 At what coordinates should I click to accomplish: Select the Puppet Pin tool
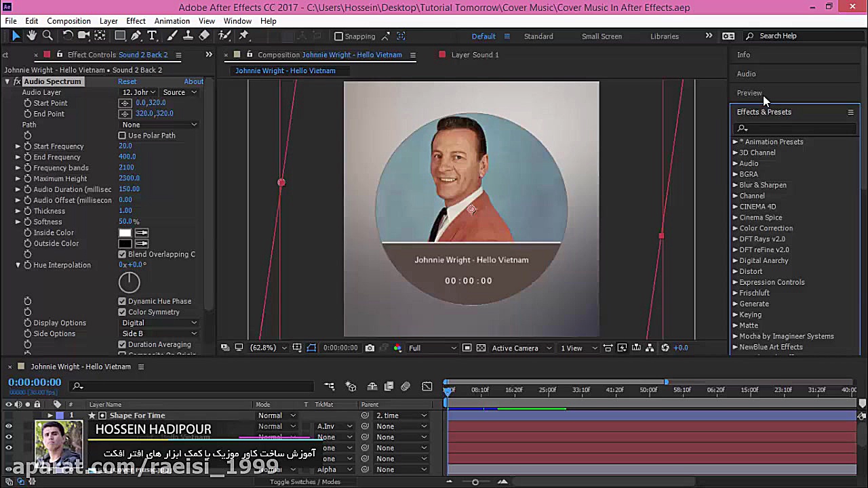tap(244, 36)
